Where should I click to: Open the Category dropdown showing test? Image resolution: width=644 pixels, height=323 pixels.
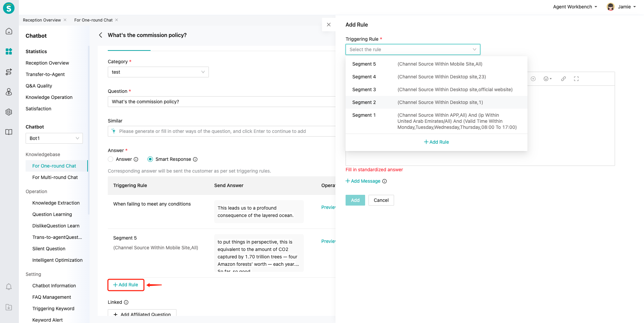[158, 72]
